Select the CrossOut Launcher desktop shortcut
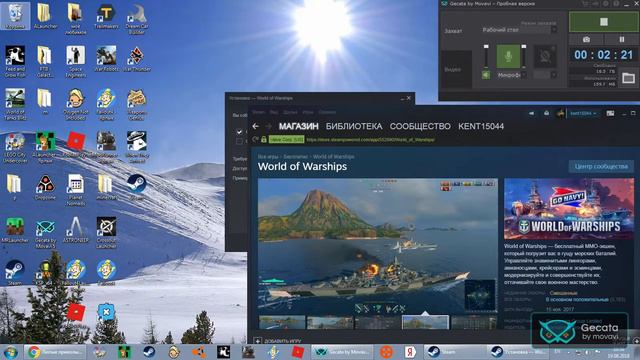 pos(106,233)
